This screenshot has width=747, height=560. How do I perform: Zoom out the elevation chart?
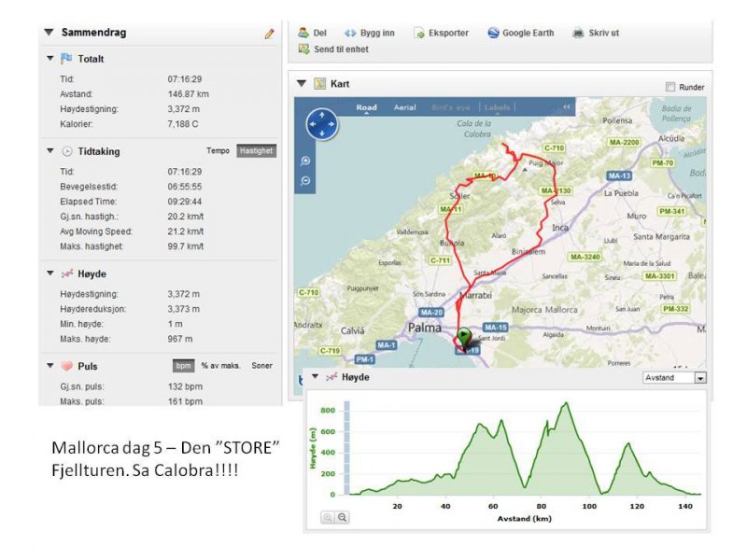(x=343, y=517)
